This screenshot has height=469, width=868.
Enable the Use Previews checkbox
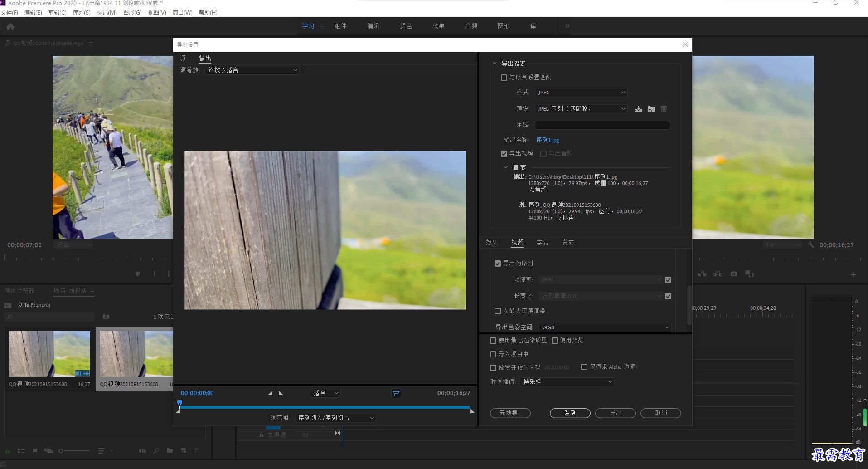(554, 341)
